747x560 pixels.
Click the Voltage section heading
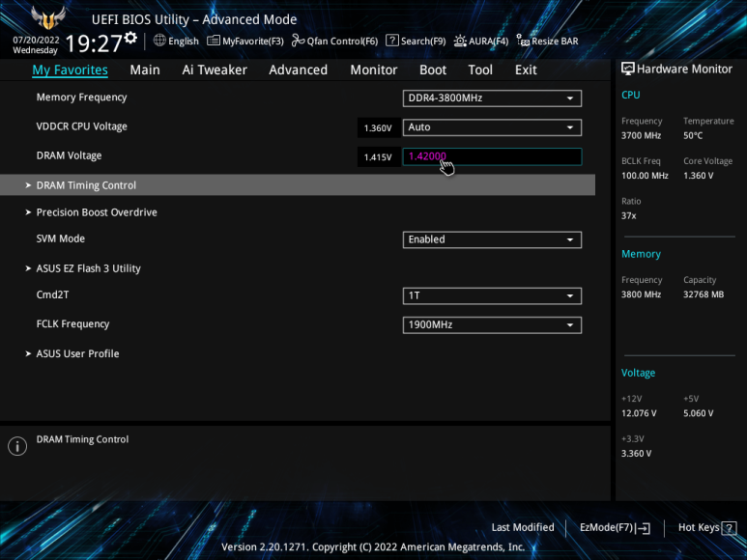point(638,373)
